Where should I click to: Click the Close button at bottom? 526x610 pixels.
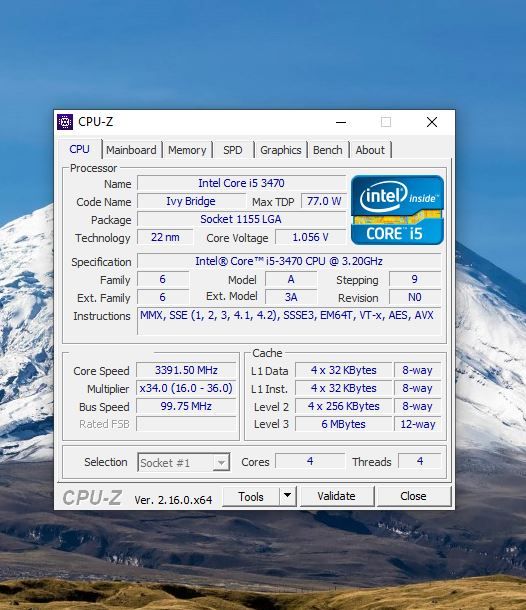414,496
